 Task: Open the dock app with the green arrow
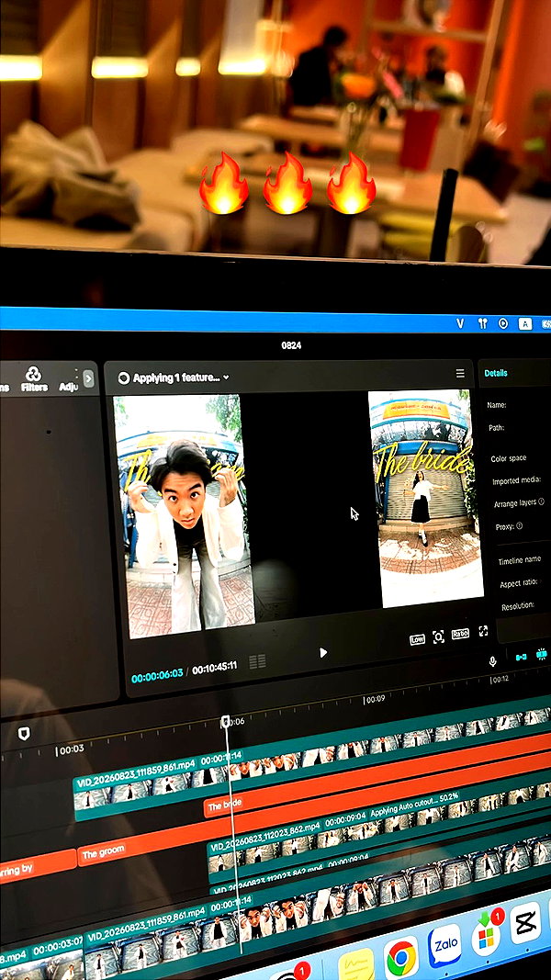[x=487, y=934]
